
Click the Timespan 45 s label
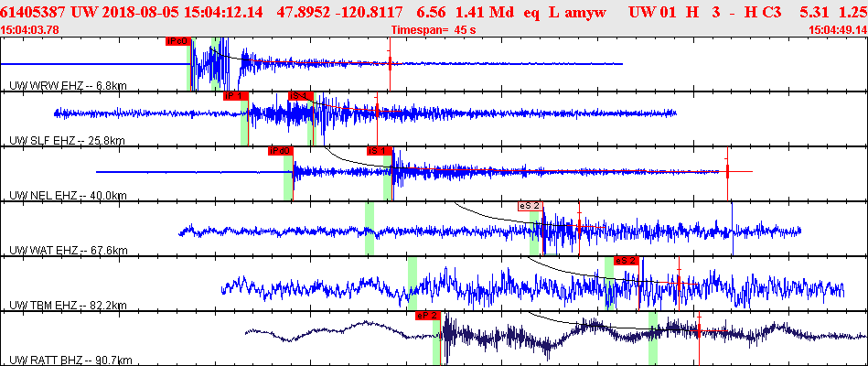click(434, 29)
